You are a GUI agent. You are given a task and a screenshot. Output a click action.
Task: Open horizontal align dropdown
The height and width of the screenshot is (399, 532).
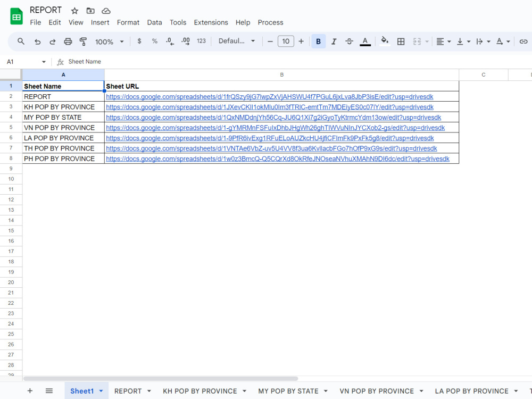point(443,41)
